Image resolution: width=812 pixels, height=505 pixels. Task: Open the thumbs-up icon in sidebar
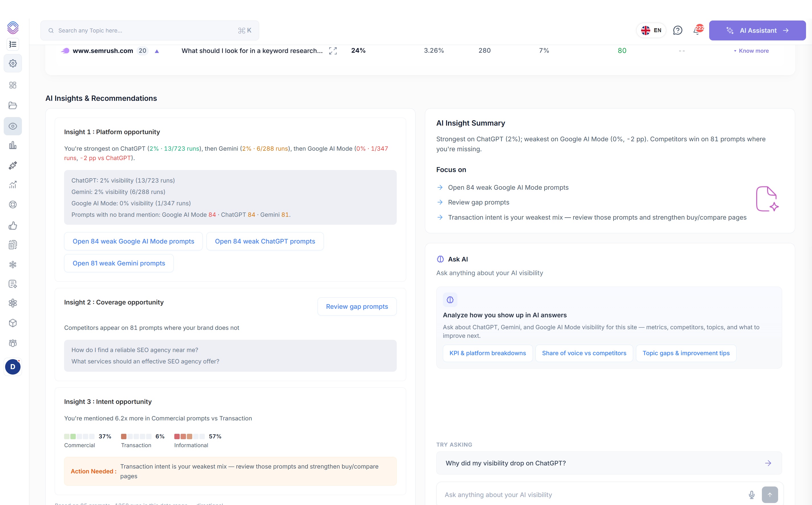(13, 226)
